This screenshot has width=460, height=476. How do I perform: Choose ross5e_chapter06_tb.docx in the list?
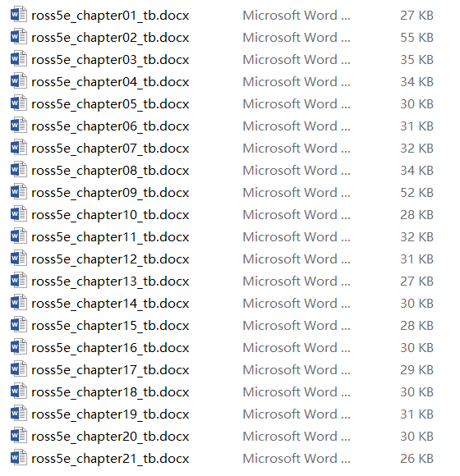110,126
